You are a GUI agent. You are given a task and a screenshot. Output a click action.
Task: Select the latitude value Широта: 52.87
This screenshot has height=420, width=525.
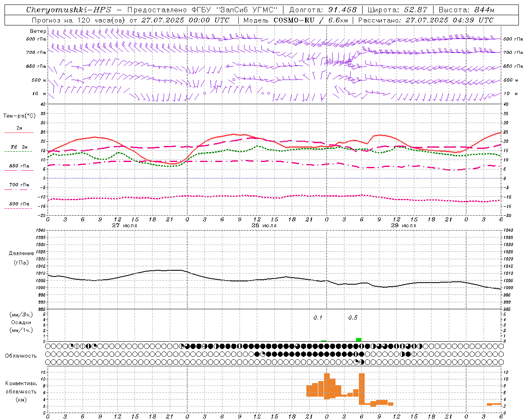coord(397,10)
